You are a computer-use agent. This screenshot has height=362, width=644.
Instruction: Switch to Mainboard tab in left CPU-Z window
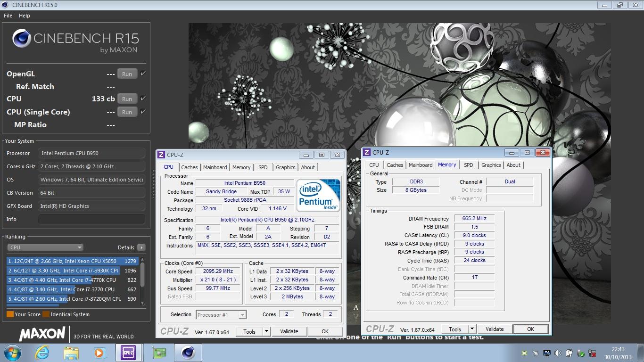tap(215, 167)
